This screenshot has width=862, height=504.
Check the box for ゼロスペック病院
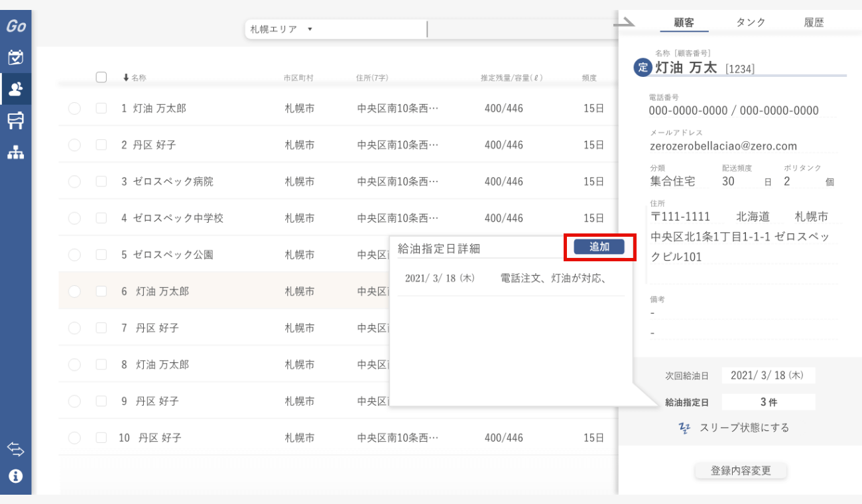pos(101,181)
